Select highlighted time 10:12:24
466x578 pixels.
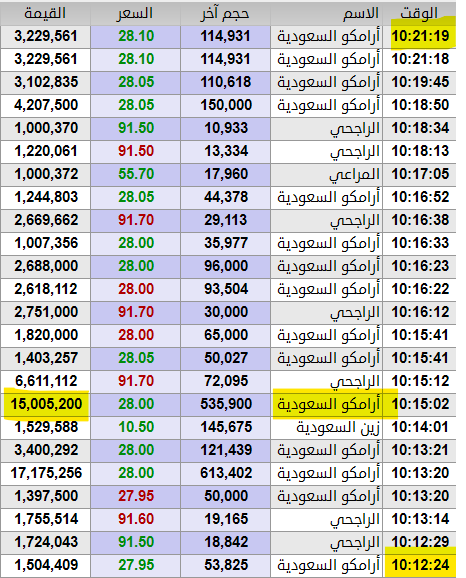pos(420,565)
